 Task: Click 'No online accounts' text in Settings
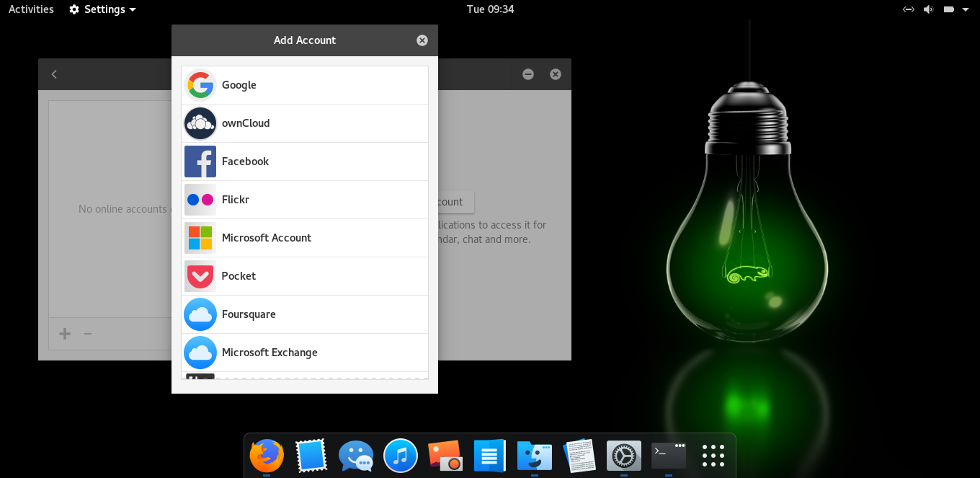pyautogui.click(x=125, y=209)
